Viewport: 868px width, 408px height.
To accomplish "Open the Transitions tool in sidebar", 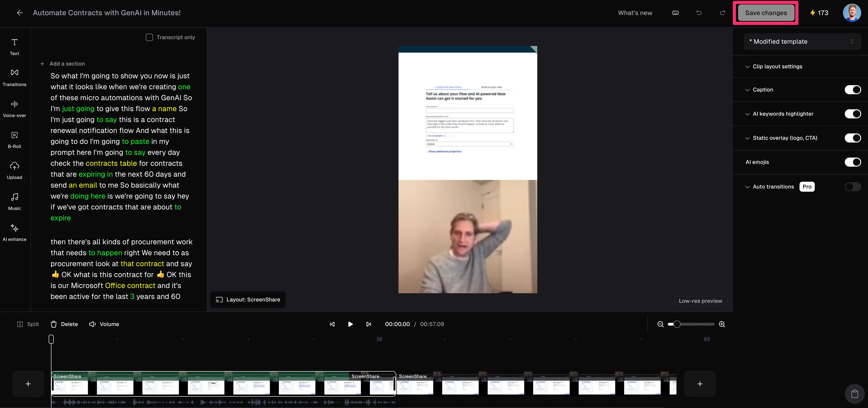I will 15,78.
